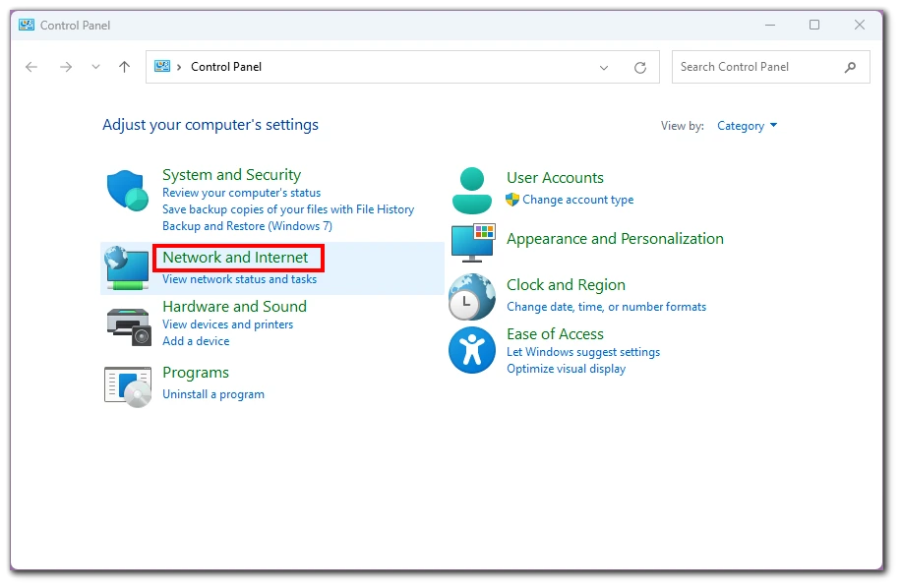Open Clock and Region category
The height and width of the screenshot is (588, 901).
point(566,285)
